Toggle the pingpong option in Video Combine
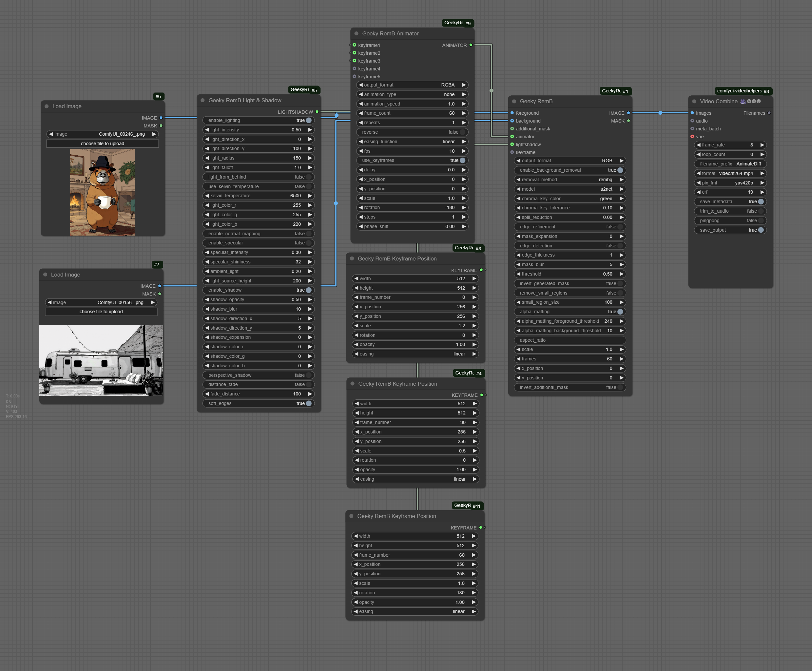812x671 pixels. click(760, 221)
